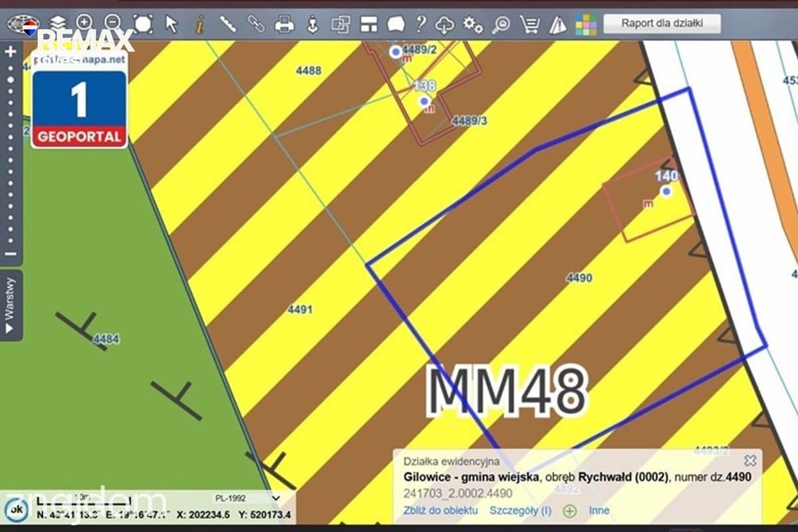Click the Zbliż do obiektu link

(x=440, y=510)
